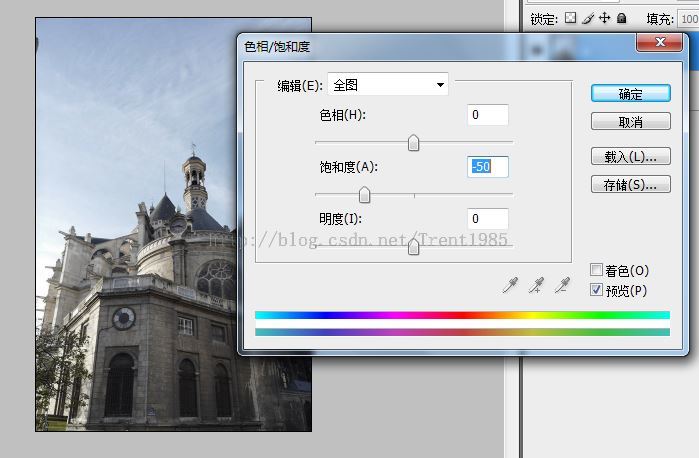Uncheck the 预览(P) preview checkbox
The width and height of the screenshot is (699, 458).
tap(596, 289)
